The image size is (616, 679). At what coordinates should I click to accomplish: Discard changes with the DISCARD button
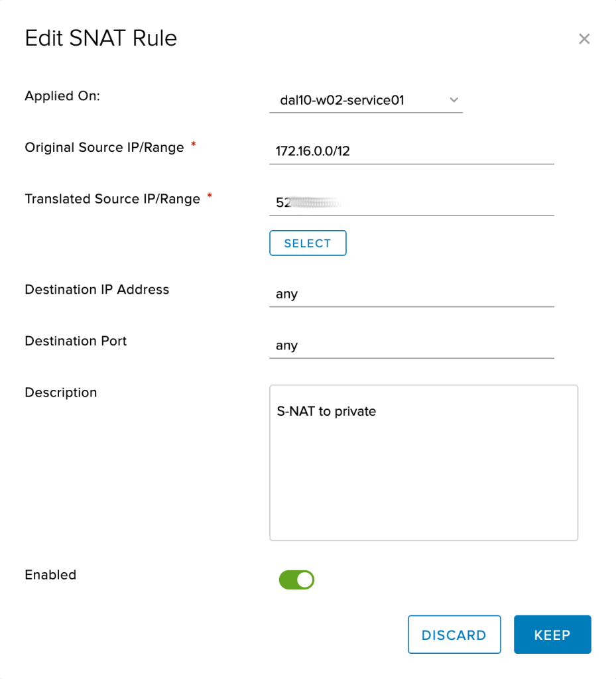pos(454,635)
